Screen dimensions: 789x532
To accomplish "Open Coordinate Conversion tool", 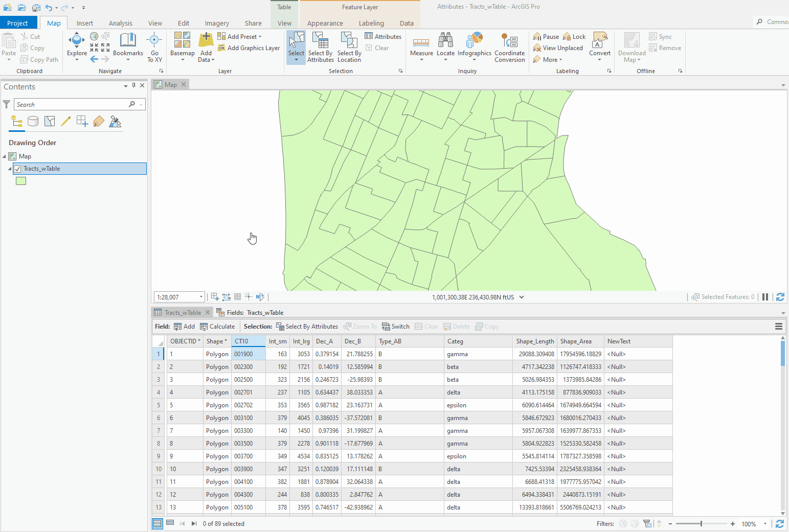I will point(509,47).
